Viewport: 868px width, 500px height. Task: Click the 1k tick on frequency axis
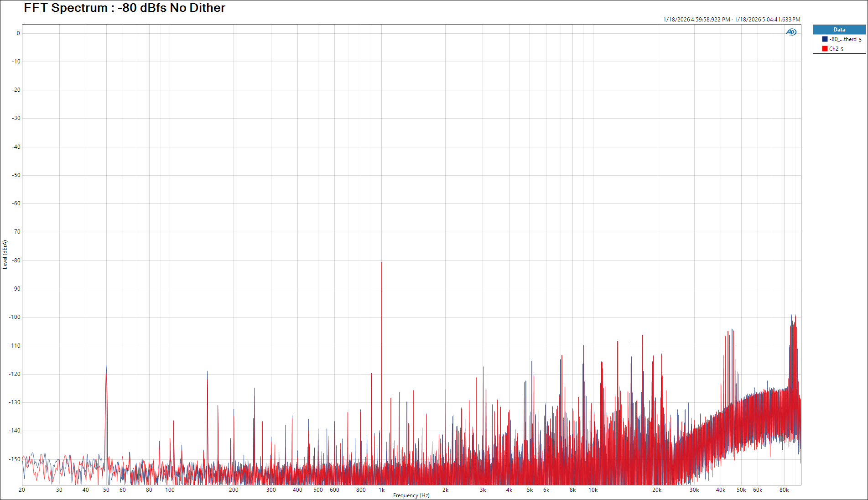(x=382, y=490)
